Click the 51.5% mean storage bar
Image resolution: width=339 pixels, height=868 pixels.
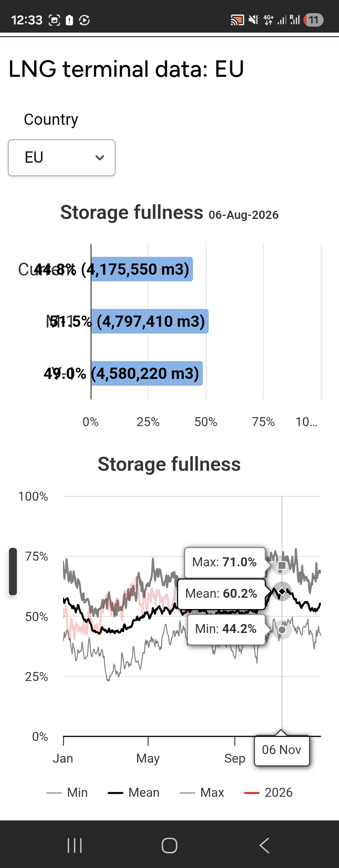[x=150, y=321]
